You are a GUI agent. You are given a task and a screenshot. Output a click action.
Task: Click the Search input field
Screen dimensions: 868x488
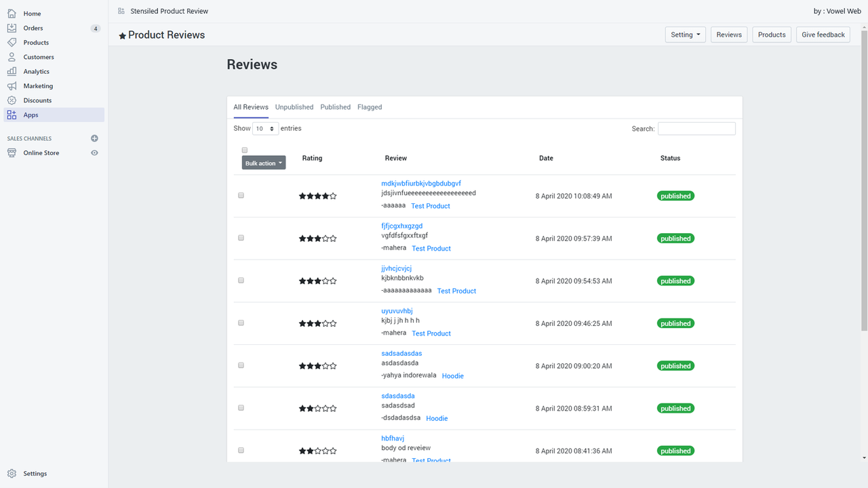pyautogui.click(x=696, y=129)
